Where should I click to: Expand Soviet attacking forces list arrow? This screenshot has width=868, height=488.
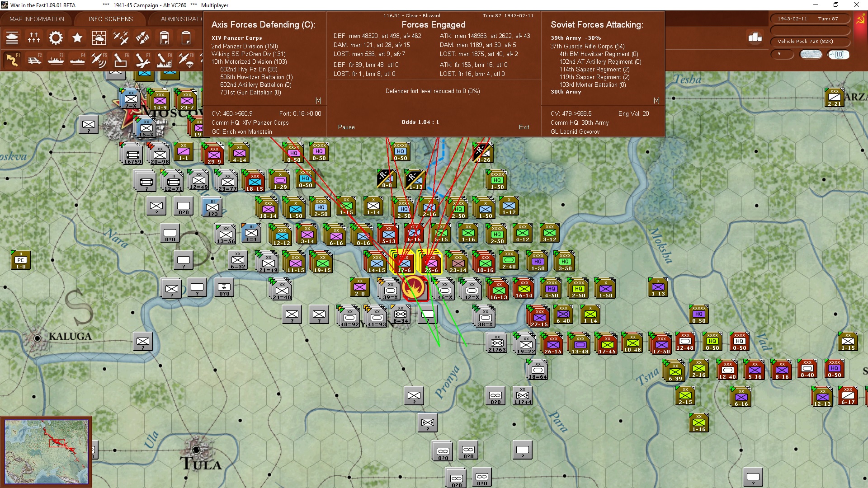[656, 100]
